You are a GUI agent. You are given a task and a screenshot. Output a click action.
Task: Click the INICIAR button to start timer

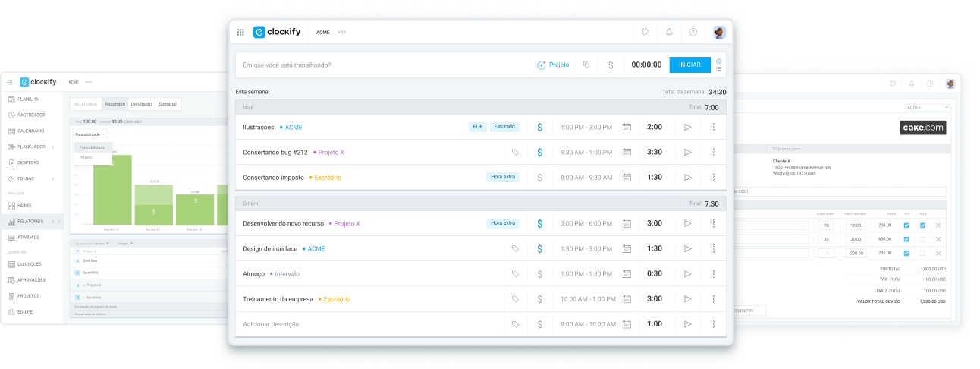coord(689,65)
